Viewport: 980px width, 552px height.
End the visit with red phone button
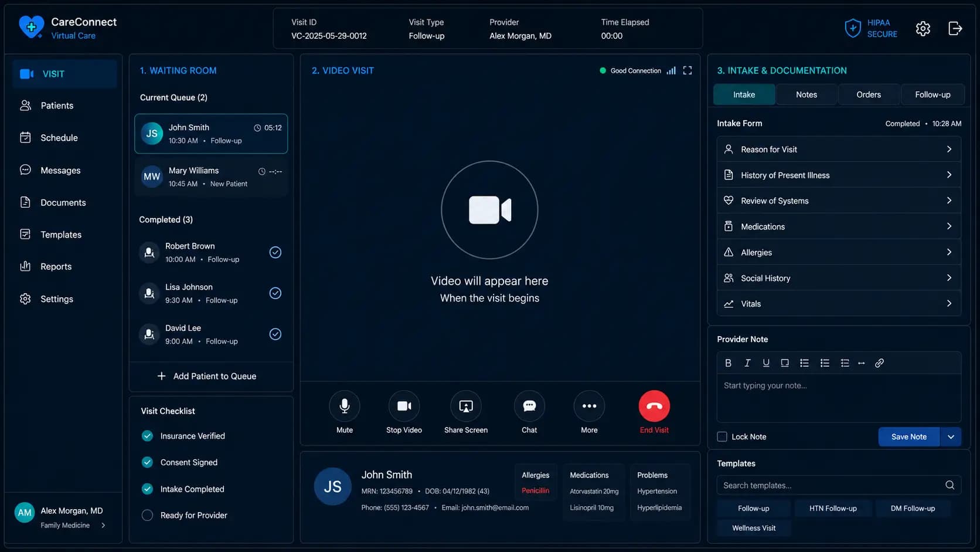click(654, 406)
